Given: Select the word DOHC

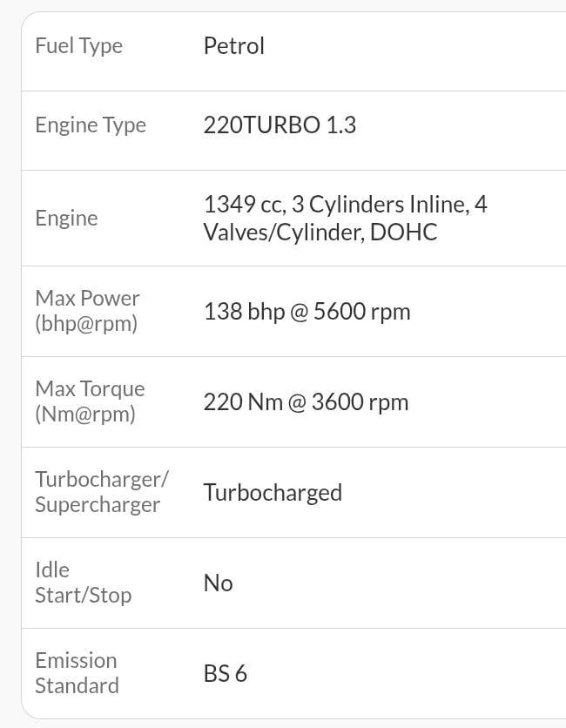Looking at the screenshot, I should click(x=403, y=233).
